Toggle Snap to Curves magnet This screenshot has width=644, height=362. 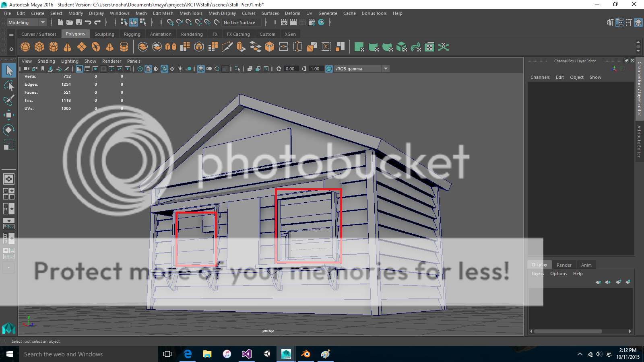tap(180, 23)
